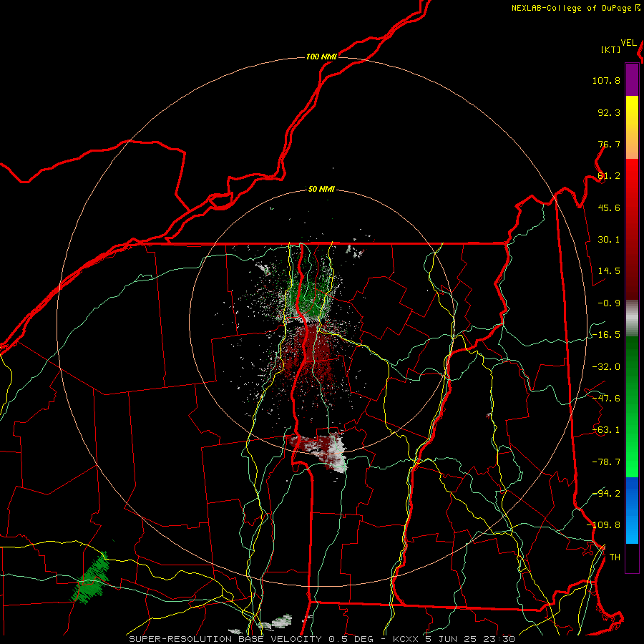Click the TH legend label
Viewport: 644px width, 644px height.
click(615, 557)
